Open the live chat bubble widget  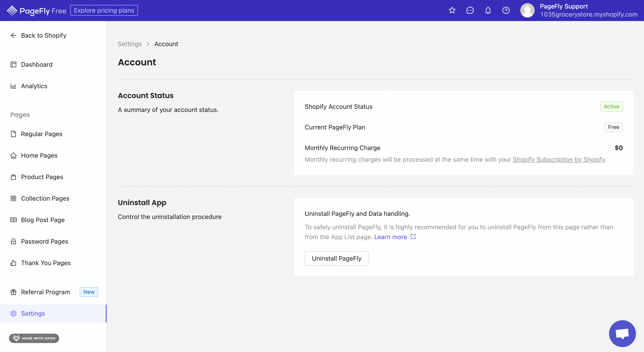(x=622, y=333)
